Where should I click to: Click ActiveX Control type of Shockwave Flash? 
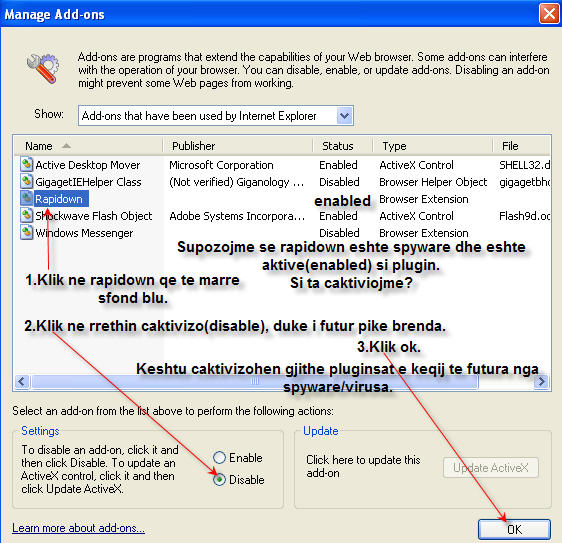(x=416, y=216)
